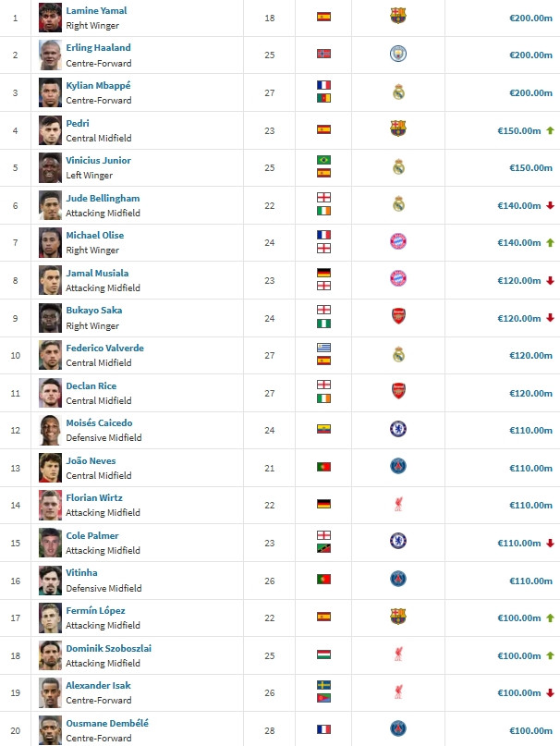The width and height of the screenshot is (560, 746).
Task: Open the Federico Valverde name link
Action: 104,348
